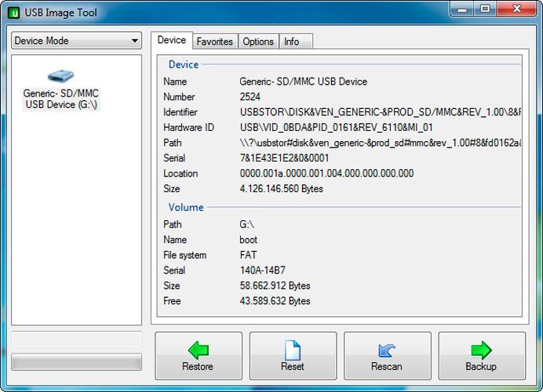543x392 pixels.
Task: Click the Reset button label
Action: [x=293, y=366]
